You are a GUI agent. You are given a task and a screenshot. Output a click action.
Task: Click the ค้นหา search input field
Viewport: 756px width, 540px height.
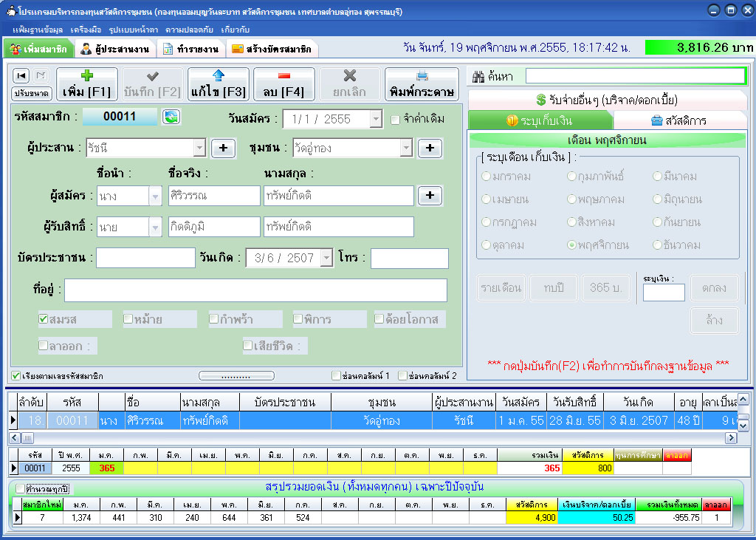[635, 76]
